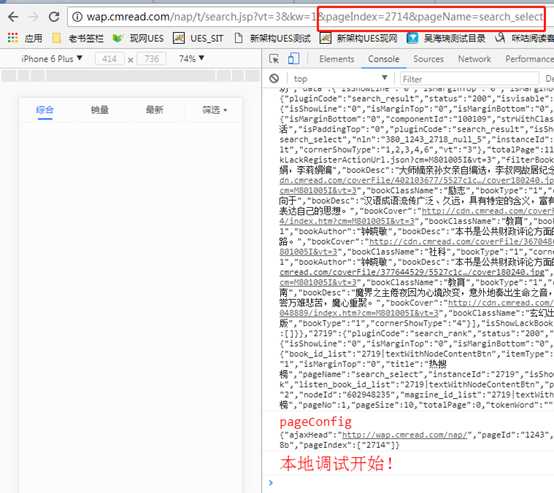Switch to the Elements tab

[337, 59]
